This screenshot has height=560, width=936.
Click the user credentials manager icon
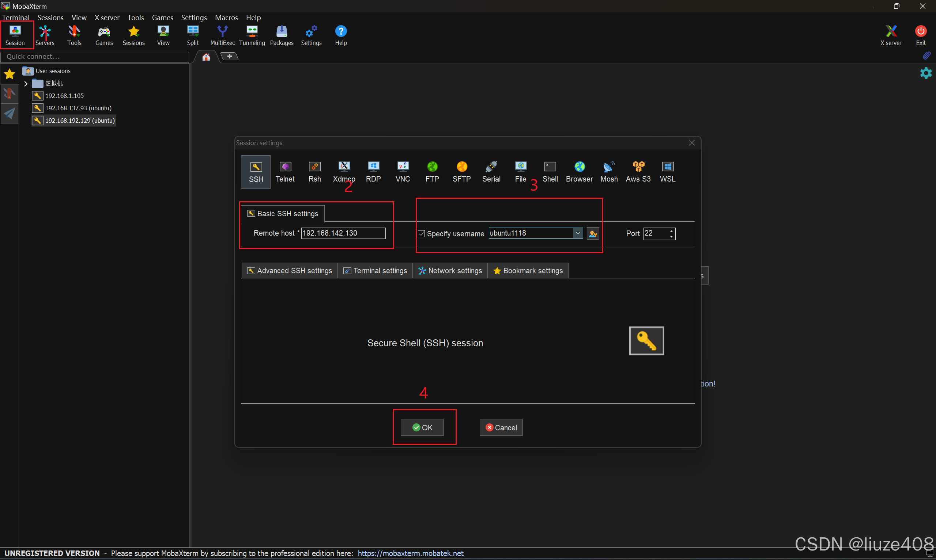592,233
